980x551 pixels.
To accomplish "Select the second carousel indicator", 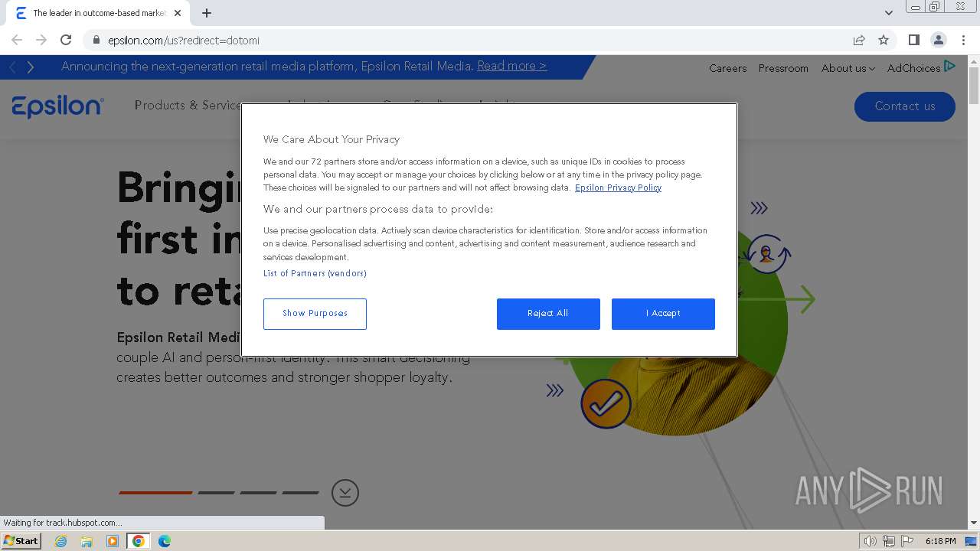I will (x=217, y=493).
